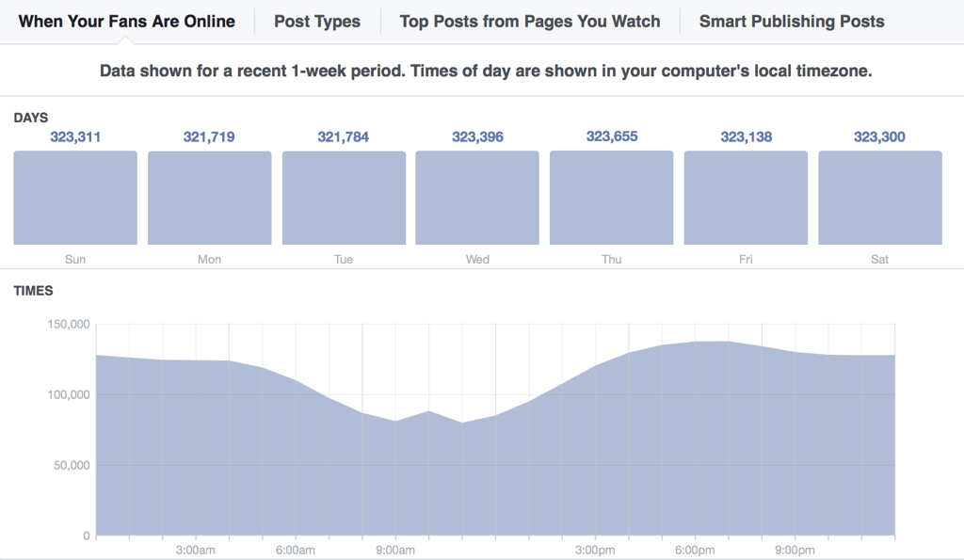964x560 pixels.
Task: Click the 323,311 value above Sun
Action: pos(75,137)
